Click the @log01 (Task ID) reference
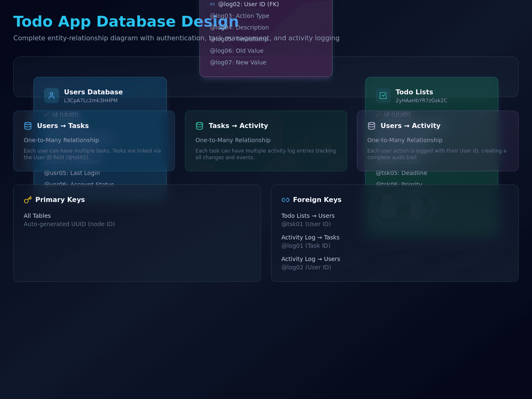The image size is (532, 399). coord(306,246)
